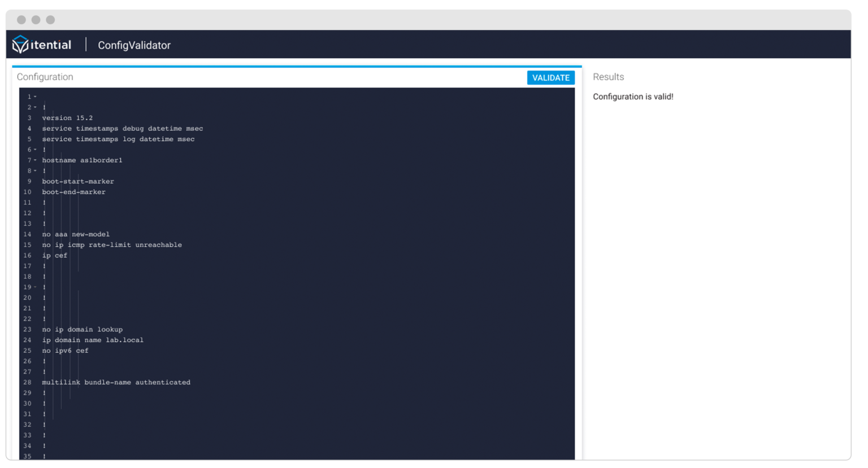Click the leftmost window control dot
The width and height of the screenshot is (868, 468).
[x=21, y=19]
